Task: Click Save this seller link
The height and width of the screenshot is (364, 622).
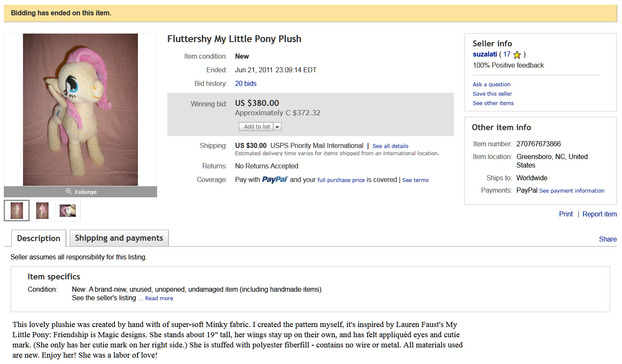Action: click(492, 94)
